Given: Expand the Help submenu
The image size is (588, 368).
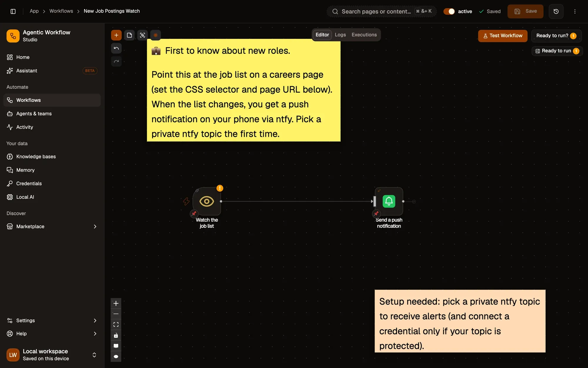Looking at the screenshot, I should pos(95,334).
